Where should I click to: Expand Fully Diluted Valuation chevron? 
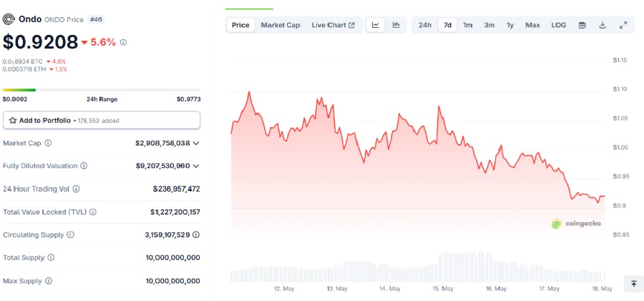click(x=196, y=166)
